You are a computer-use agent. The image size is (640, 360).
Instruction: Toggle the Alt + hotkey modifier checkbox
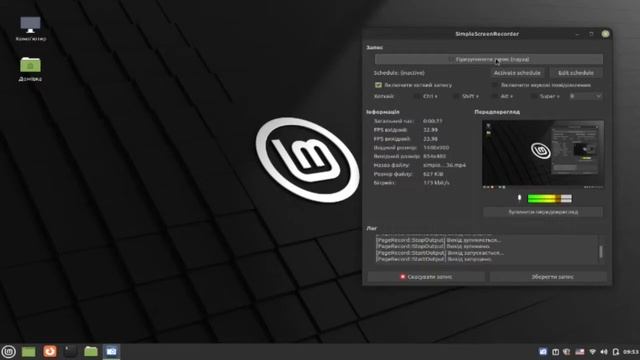click(494, 96)
